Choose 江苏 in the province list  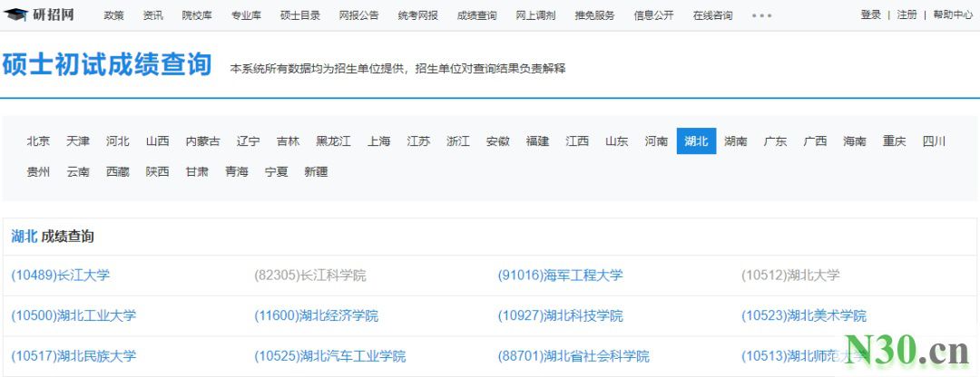(418, 141)
